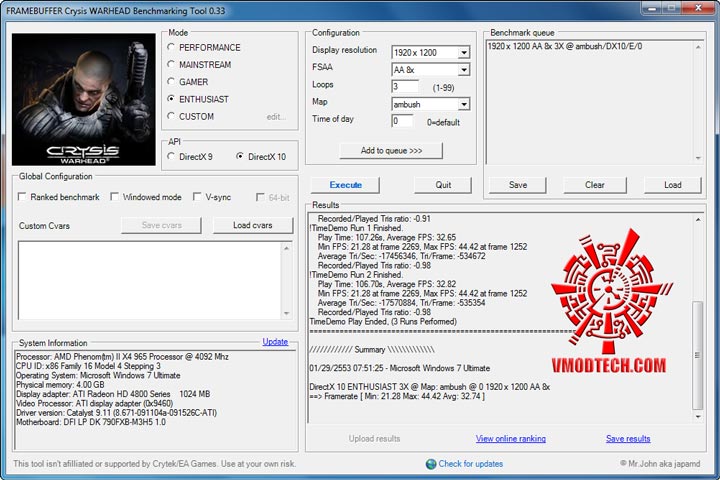The height and width of the screenshot is (480, 720).
Task: Click the Average Tri/Sec: -17570884 line
Action: (x=401, y=303)
